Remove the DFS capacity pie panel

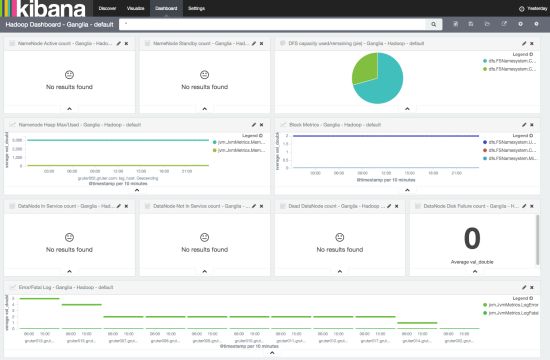click(x=532, y=44)
